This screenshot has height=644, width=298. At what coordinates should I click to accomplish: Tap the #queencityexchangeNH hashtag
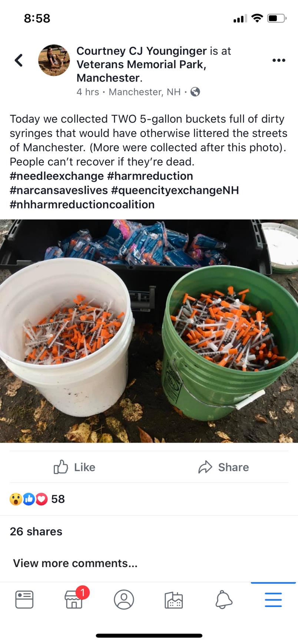pyautogui.click(x=175, y=190)
